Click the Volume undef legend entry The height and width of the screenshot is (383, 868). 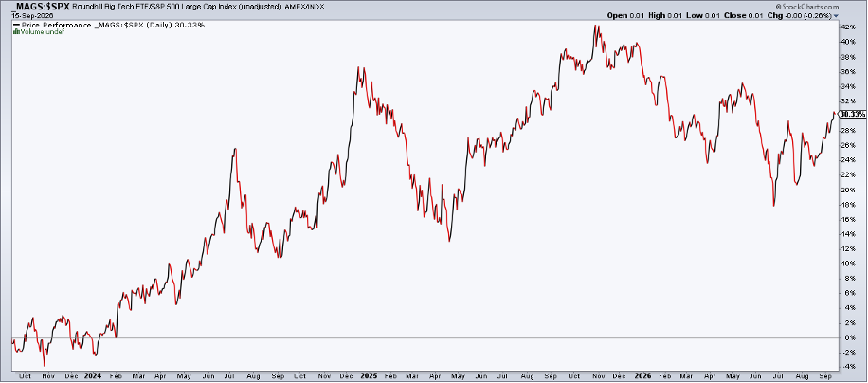(x=42, y=32)
